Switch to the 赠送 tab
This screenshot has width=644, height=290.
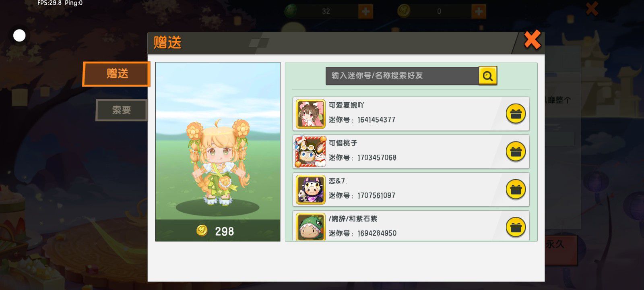point(116,74)
